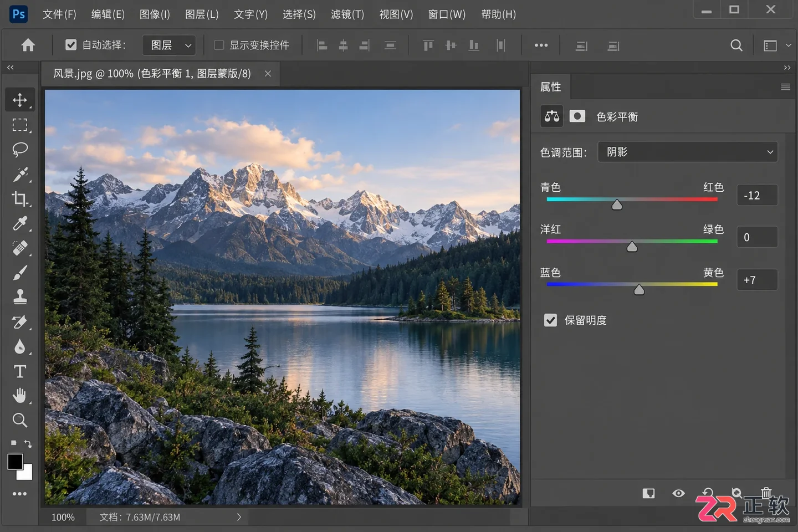
Task: Select the Rectangular Marquee tool
Action: click(20, 125)
